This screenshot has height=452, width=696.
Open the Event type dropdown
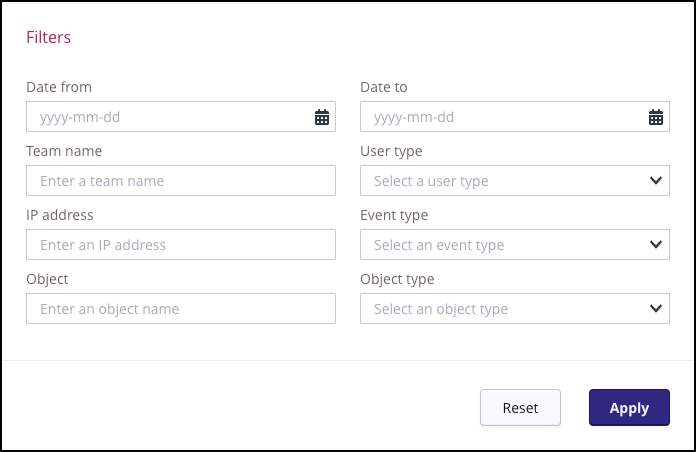[514, 245]
